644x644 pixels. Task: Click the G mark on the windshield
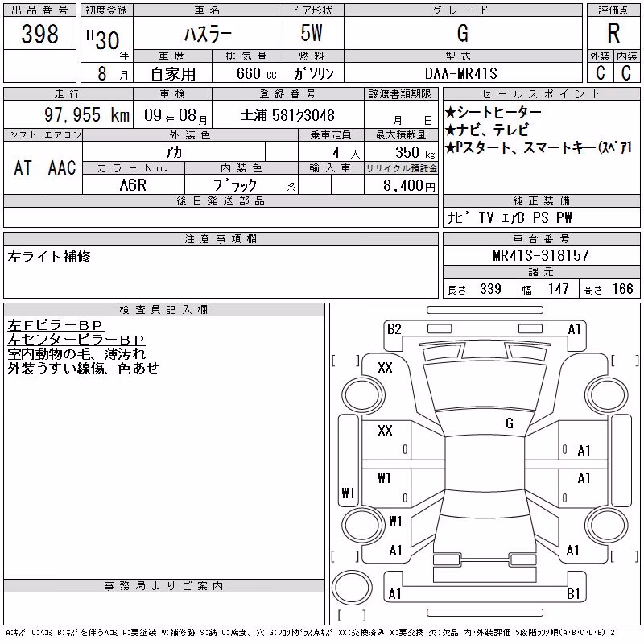pyautogui.click(x=510, y=423)
